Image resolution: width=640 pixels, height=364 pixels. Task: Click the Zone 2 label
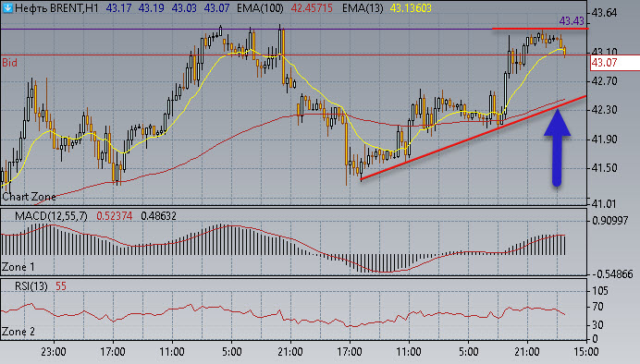pyautogui.click(x=18, y=332)
